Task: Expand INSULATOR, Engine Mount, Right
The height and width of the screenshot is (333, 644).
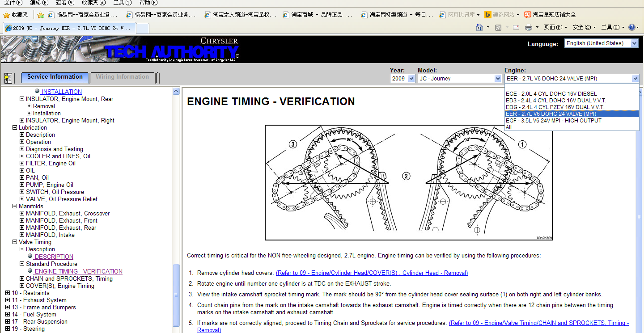Action: tap(22, 121)
